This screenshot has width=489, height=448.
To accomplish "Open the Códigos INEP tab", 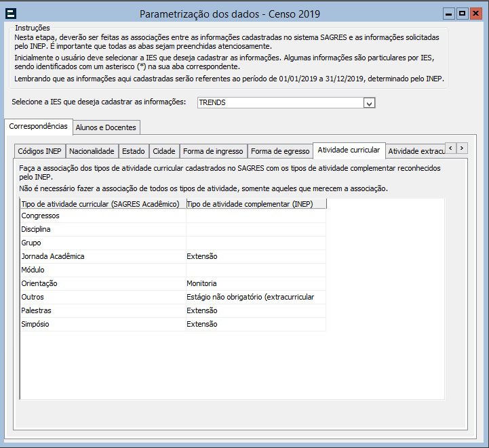I will [39, 151].
